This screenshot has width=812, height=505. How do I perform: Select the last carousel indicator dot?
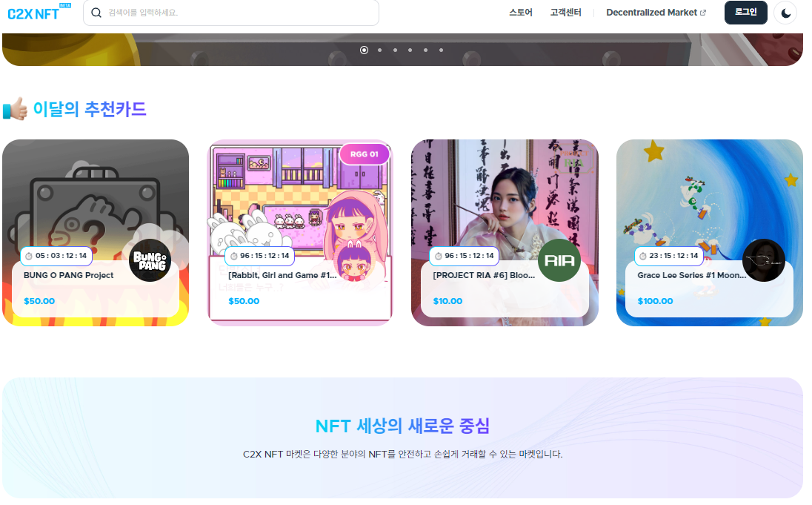(441, 50)
